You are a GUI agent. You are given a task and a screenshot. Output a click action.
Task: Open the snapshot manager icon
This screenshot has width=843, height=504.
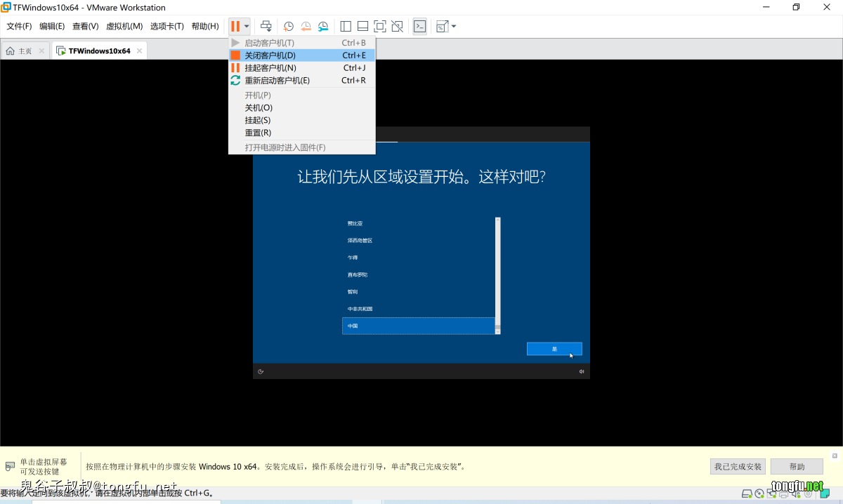[x=322, y=27]
